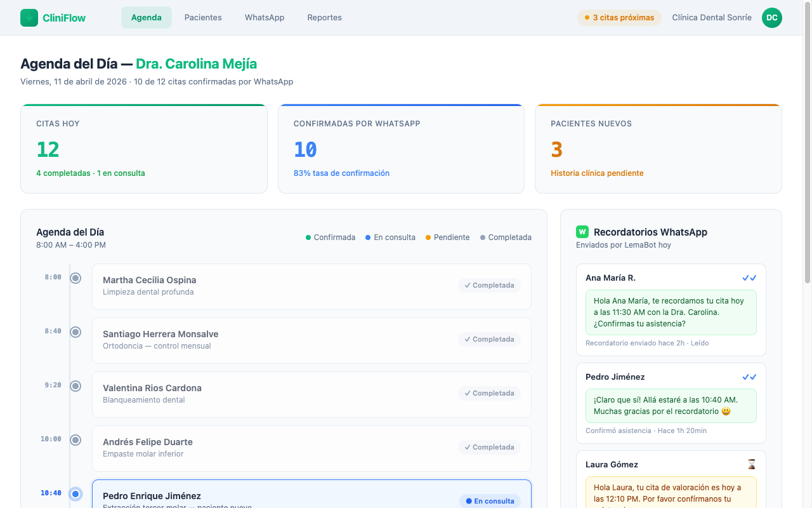Click the timeline status dot beside Martha Cecilia Ospina
The image size is (812, 508).
(x=75, y=277)
